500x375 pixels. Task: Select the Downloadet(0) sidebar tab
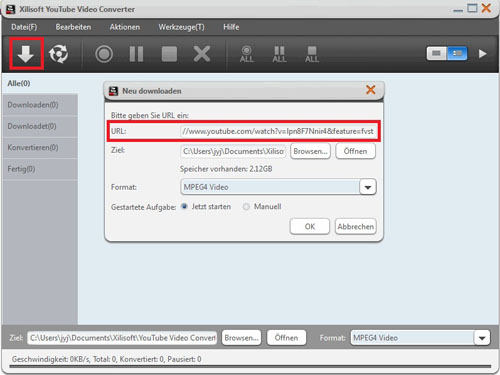[x=40, y=126]
